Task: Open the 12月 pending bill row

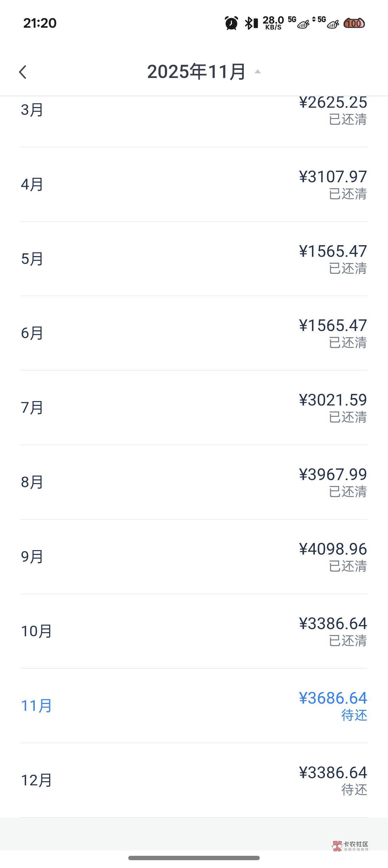Action: (194, 780)
